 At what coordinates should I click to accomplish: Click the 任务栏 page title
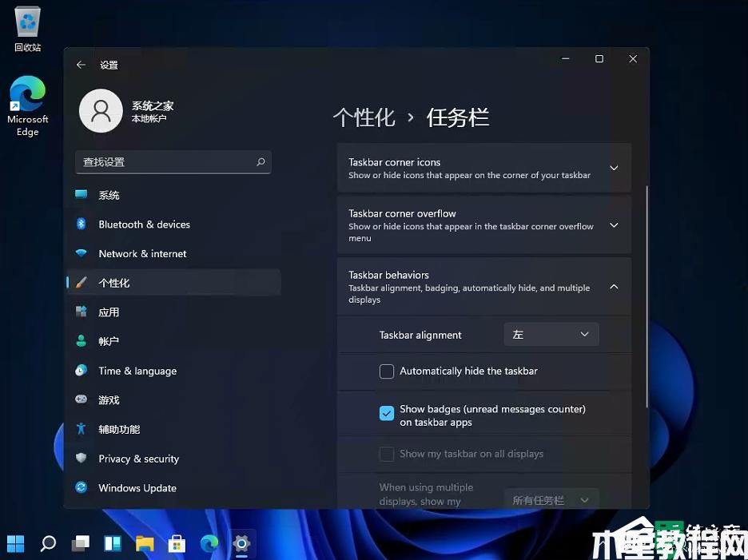[x=457, y=117]
